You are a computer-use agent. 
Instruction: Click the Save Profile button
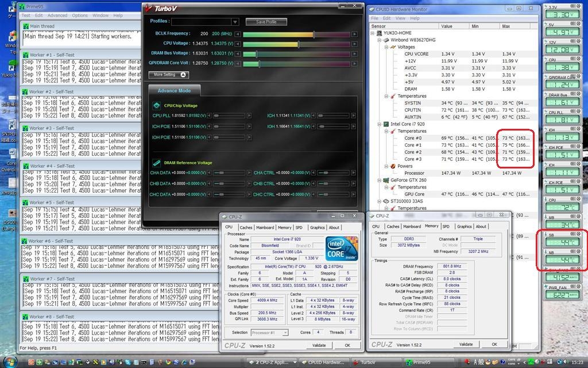(266, 22)
